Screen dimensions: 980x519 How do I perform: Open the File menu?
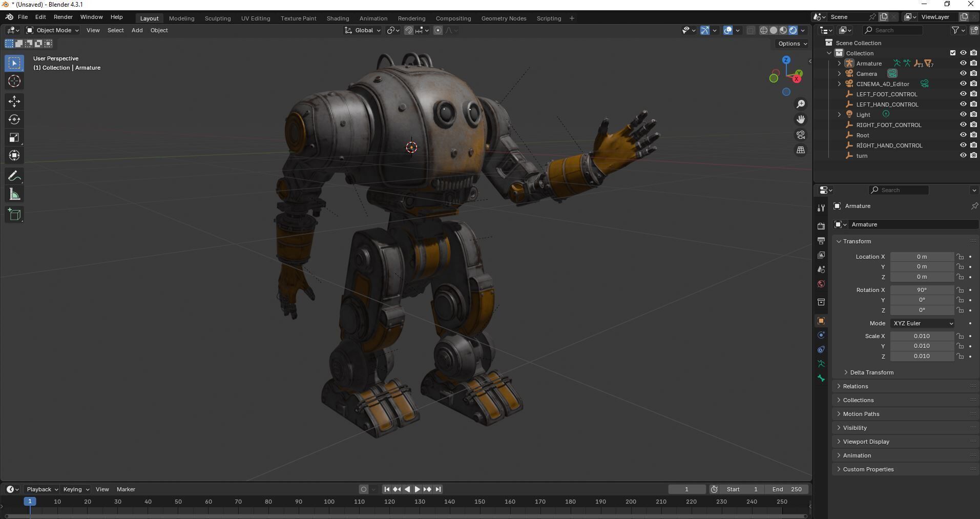coord(23,17)
